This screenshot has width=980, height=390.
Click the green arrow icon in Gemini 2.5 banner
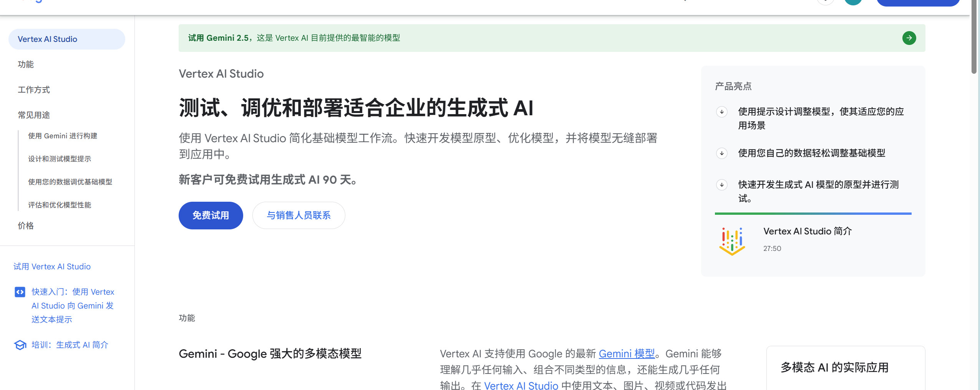tap(909, 38)
